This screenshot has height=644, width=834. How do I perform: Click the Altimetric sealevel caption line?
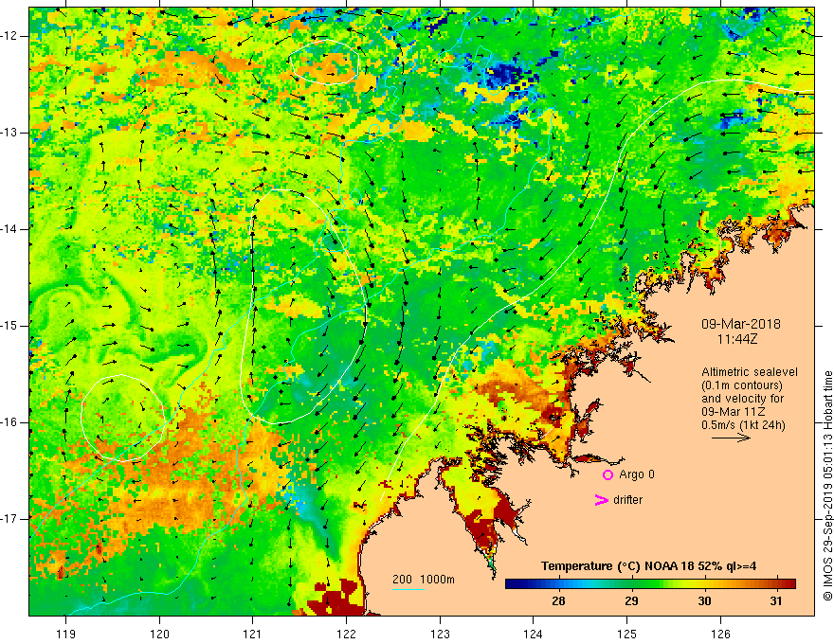click(x=750, y=372)
